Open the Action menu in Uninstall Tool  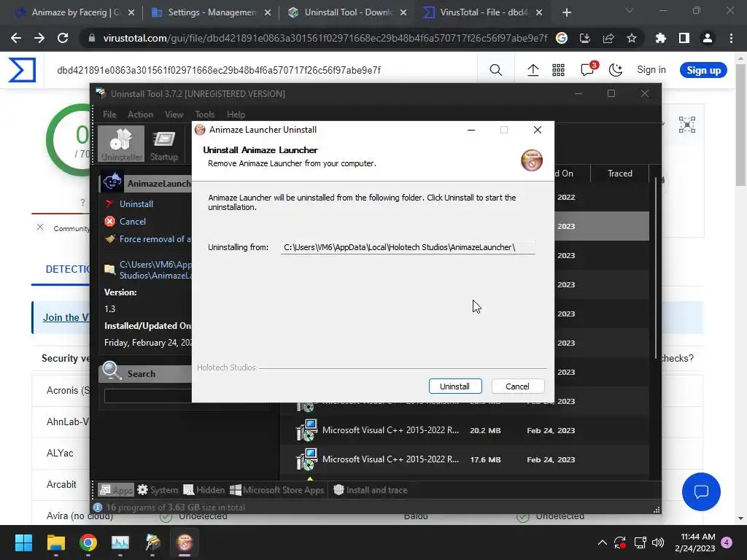[141, 114]
